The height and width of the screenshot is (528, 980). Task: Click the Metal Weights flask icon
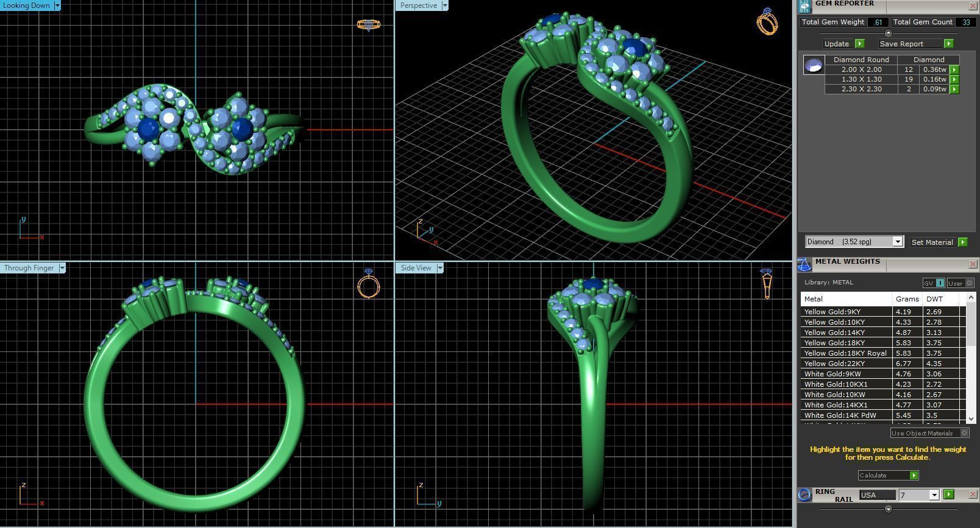[x=804, y=265]
